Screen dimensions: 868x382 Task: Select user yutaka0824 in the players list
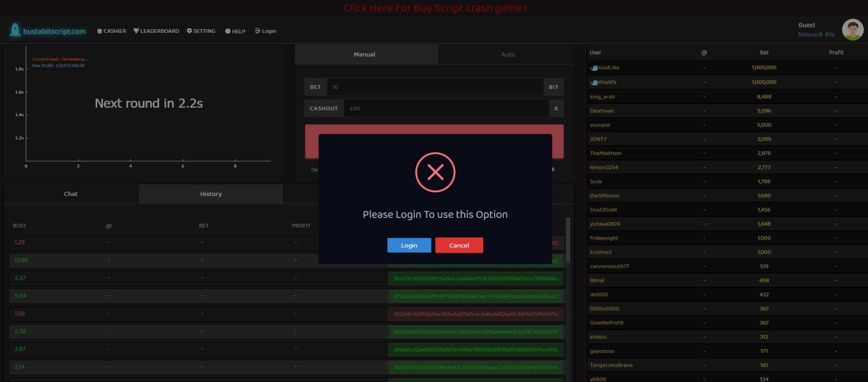pos(605,224)
